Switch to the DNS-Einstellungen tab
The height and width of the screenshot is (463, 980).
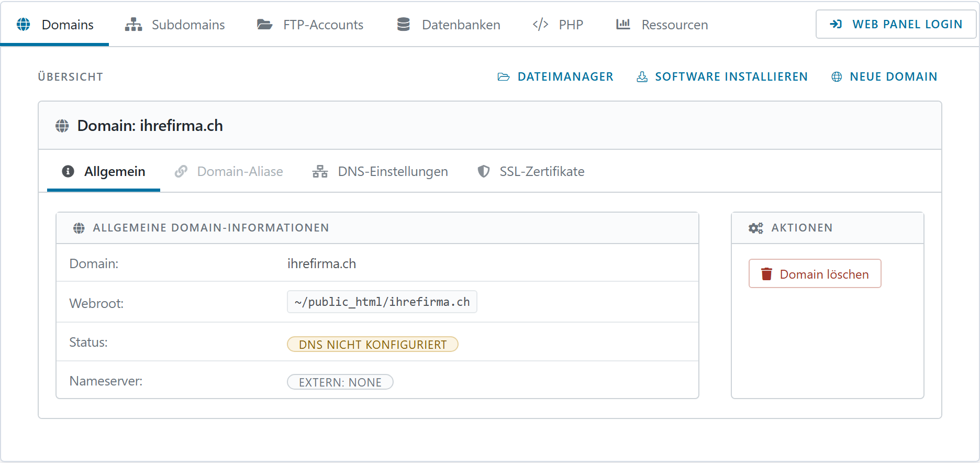point(381,171)
